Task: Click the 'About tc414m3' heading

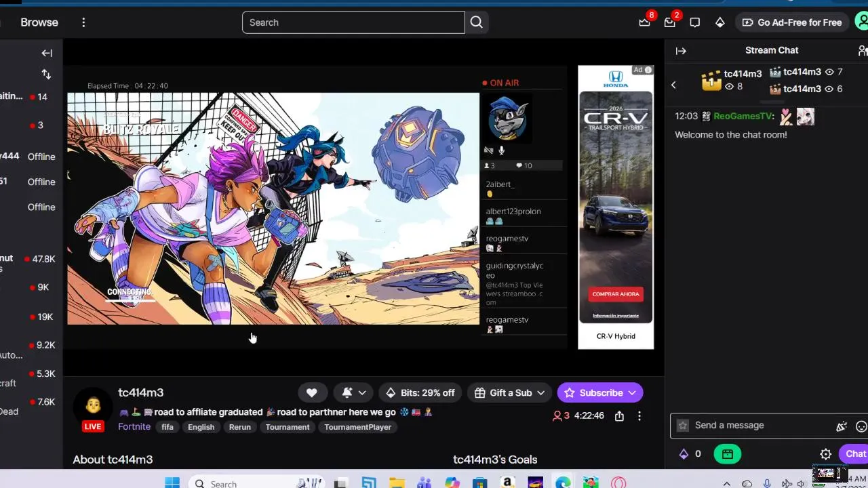Action: [x=113, y=460]
